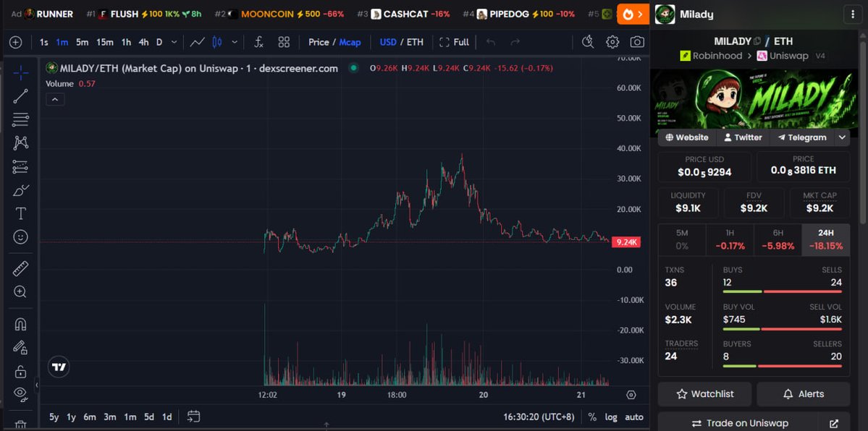The height and width of the screenshot is (431, 868).
Task: Switch chart to line style
Action: (x=197, y=42)
